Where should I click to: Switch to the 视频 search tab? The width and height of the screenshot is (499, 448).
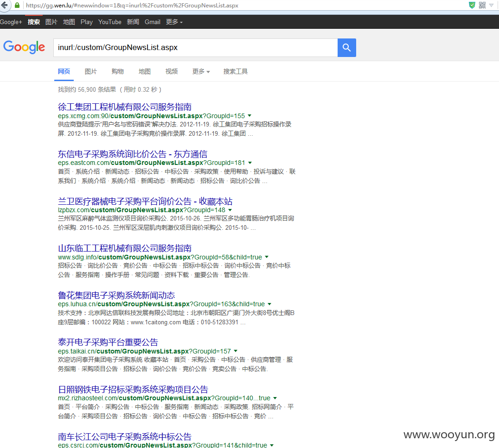tap(172, 71)
